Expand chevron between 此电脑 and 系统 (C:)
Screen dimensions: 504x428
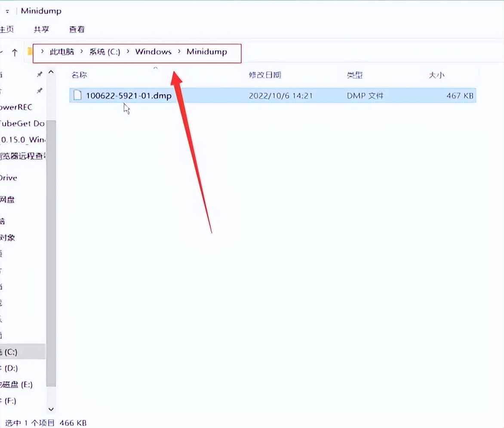click(x=82, y=52)
